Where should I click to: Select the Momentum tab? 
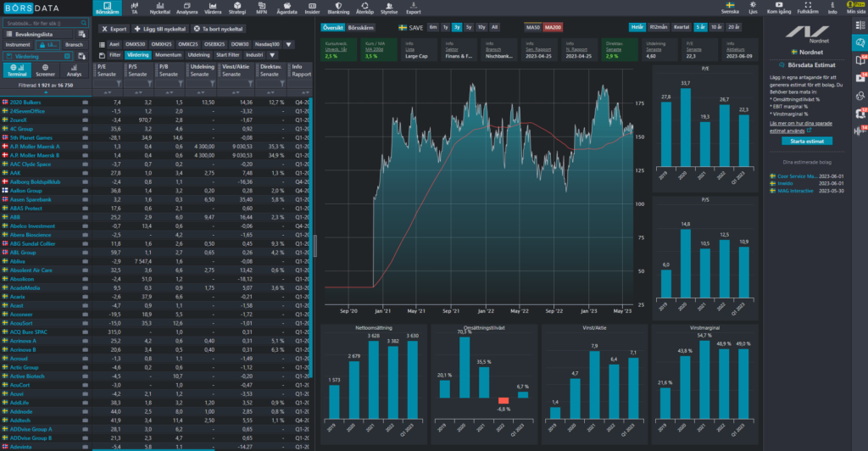pos(169,55)
